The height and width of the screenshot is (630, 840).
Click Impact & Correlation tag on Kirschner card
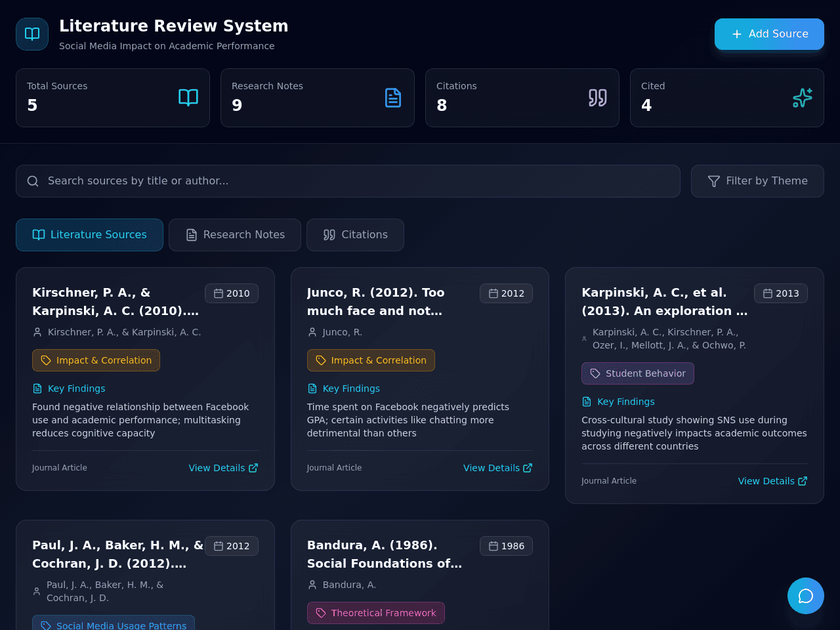click(x=96, y=360)
